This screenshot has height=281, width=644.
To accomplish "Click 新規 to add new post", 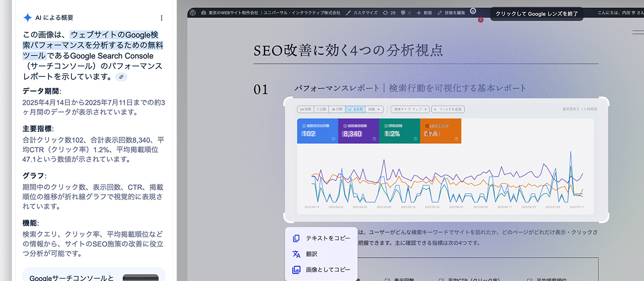I will pos(424,12).
